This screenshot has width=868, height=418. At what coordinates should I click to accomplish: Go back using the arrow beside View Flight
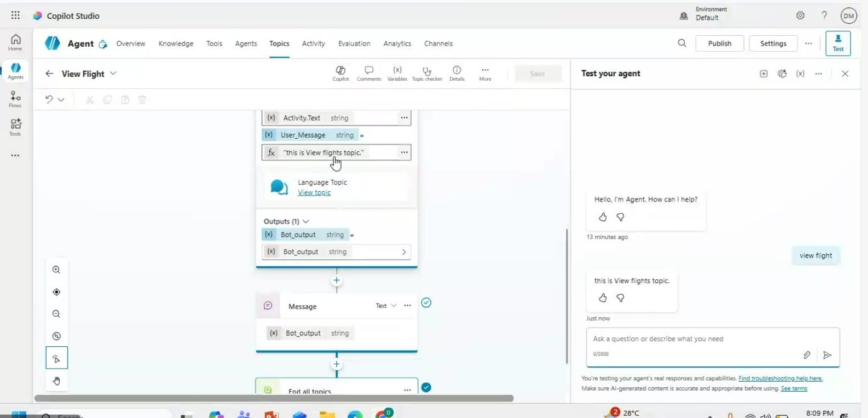point(50,73)
